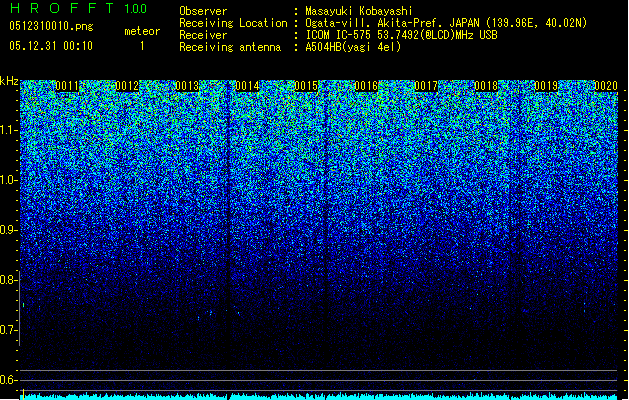
Task: Click the 0.9 kHz axis tick label
Action: click(x=7, y=230)
